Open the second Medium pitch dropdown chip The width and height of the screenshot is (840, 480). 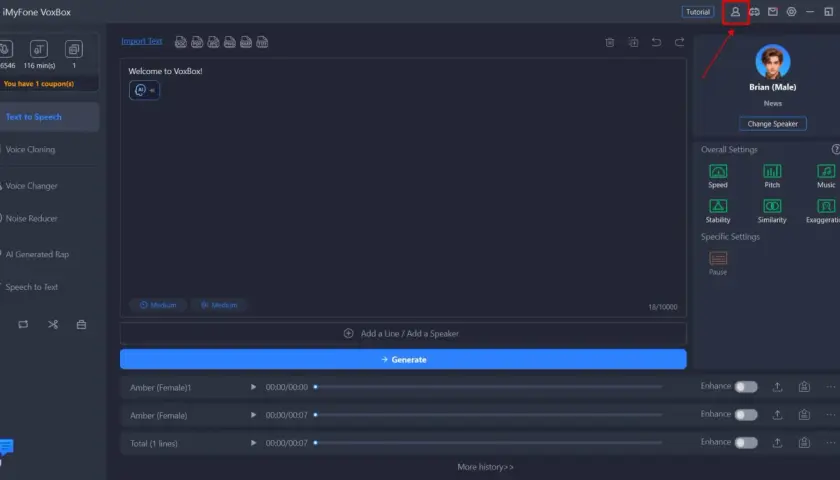click(219, 305)
